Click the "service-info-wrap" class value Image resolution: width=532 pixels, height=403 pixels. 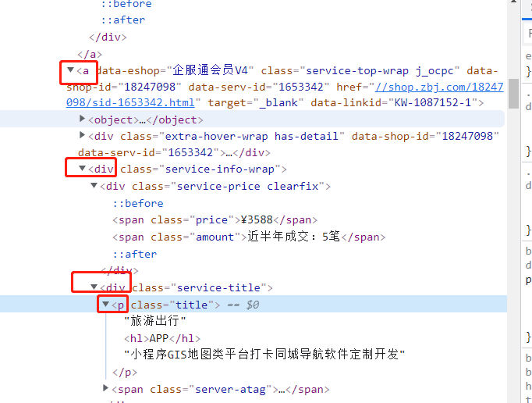[219, 169]
